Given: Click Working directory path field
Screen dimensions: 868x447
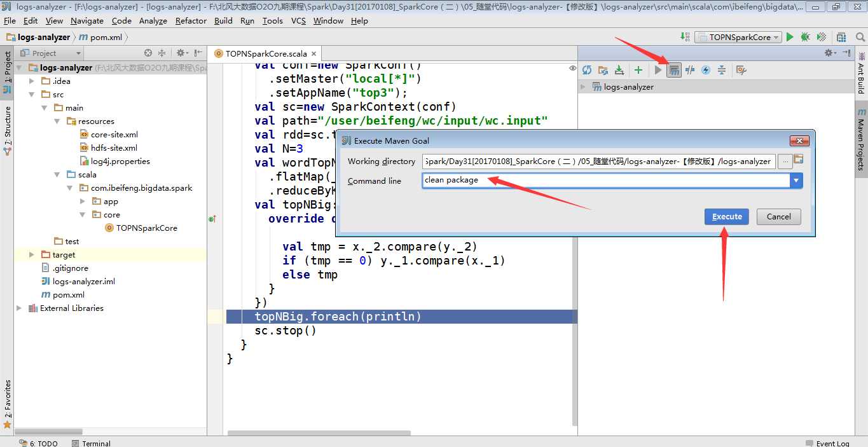Looking at the screenshot, I should (598, 162).
